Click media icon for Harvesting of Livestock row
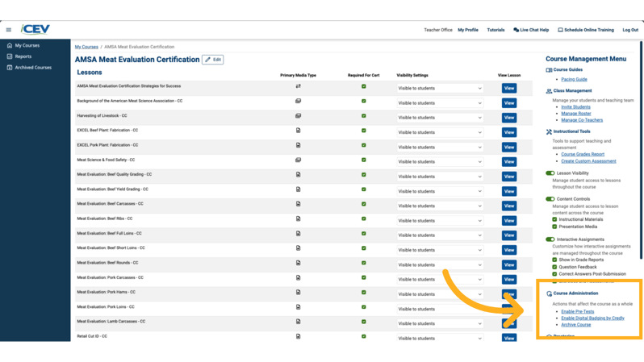 298,116
